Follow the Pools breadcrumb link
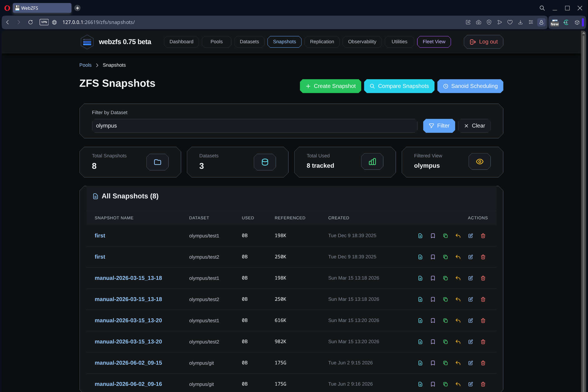 point(86,65)
